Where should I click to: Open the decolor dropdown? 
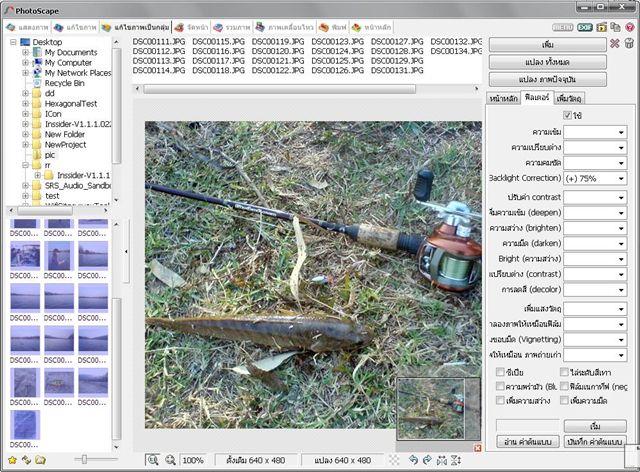tap(595, 289)
